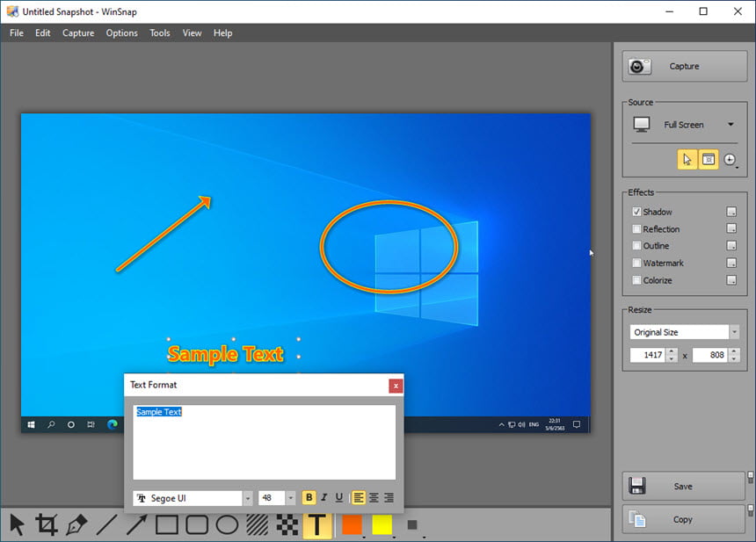Image resolution: width=756 pixels, height=542 pixels.
Task: Click the Copy button
Action: point(684,519)
